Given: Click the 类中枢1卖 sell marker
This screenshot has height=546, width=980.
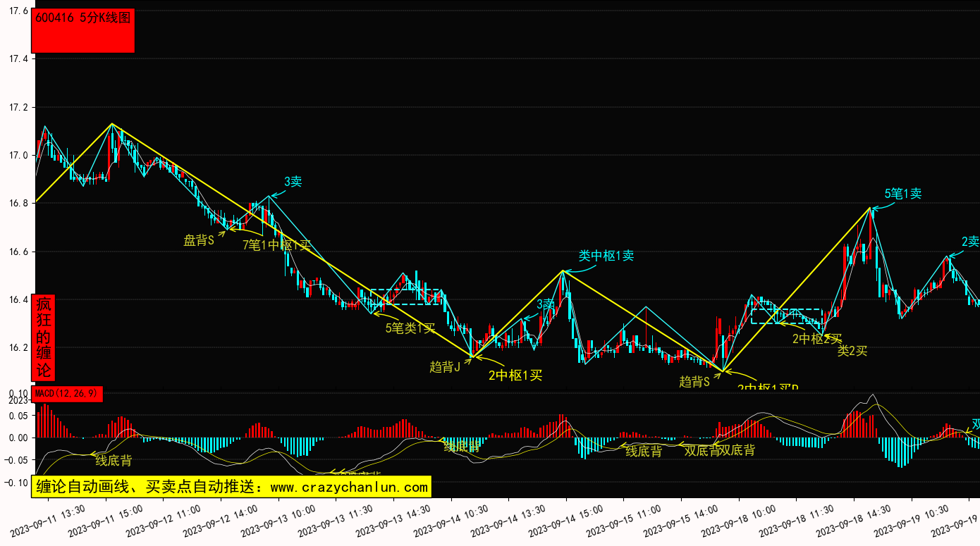Looking at the screenshot, I should [606, 256].
